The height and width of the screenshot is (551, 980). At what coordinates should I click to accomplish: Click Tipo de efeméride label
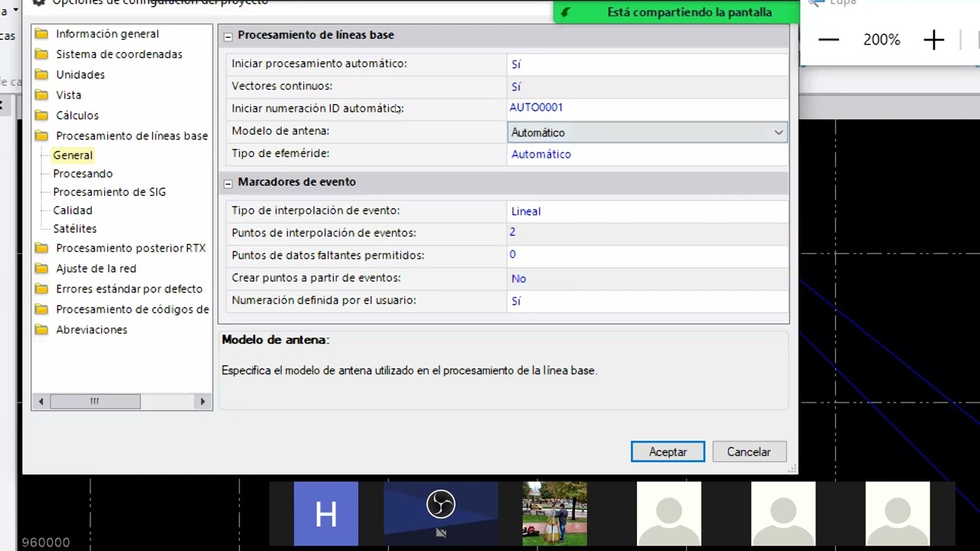coord(280,154)
